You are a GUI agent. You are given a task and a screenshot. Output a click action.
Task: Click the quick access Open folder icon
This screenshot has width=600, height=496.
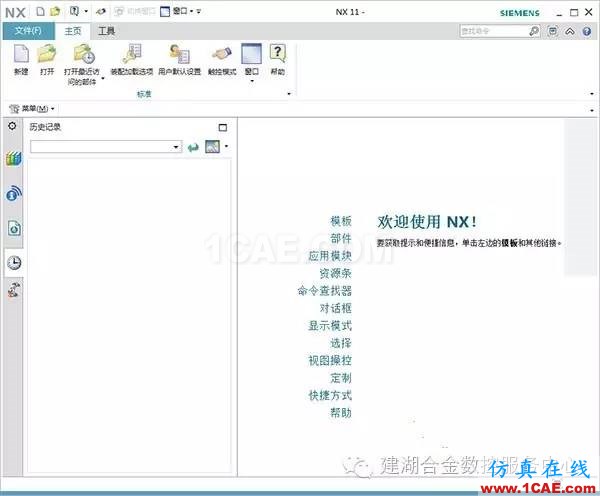[x=55, y=11]
